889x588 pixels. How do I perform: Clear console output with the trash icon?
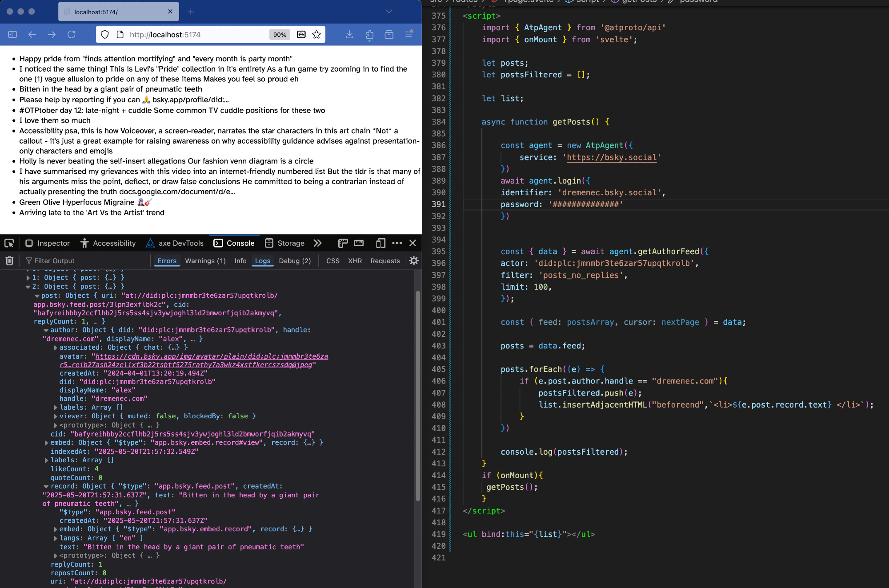(9, 261)
